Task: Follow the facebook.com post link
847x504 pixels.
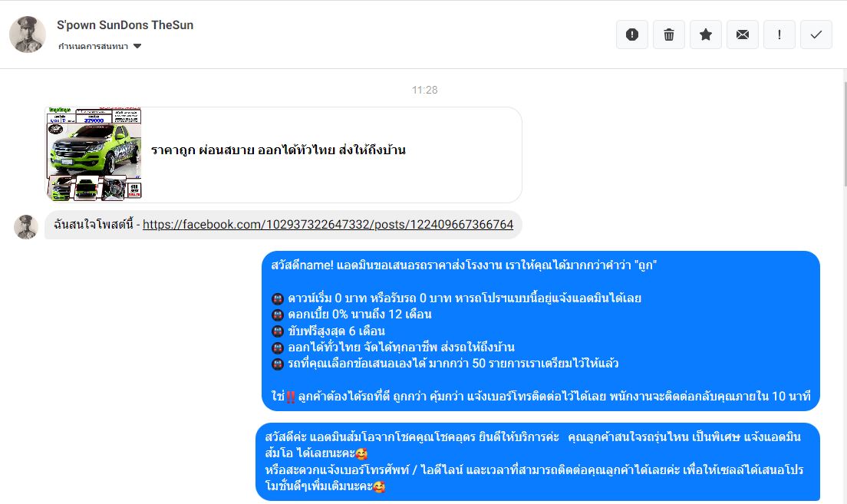Action: (x=328, y=224)
